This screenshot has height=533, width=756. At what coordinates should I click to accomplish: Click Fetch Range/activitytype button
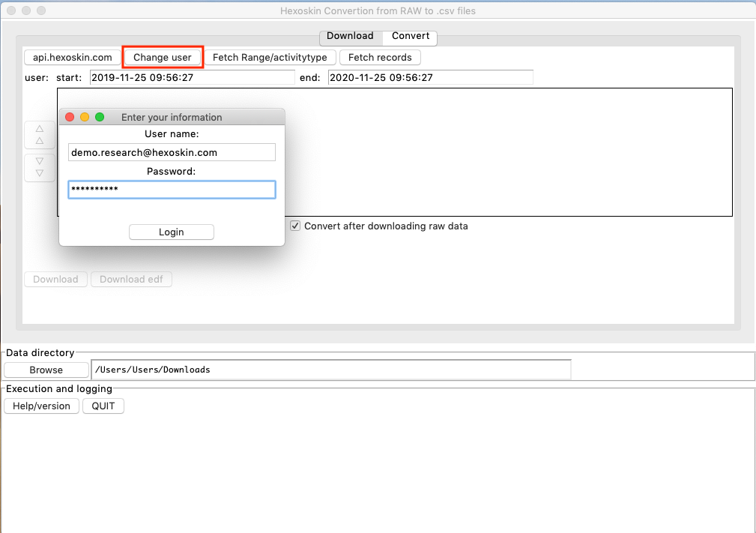pos(270,58)
